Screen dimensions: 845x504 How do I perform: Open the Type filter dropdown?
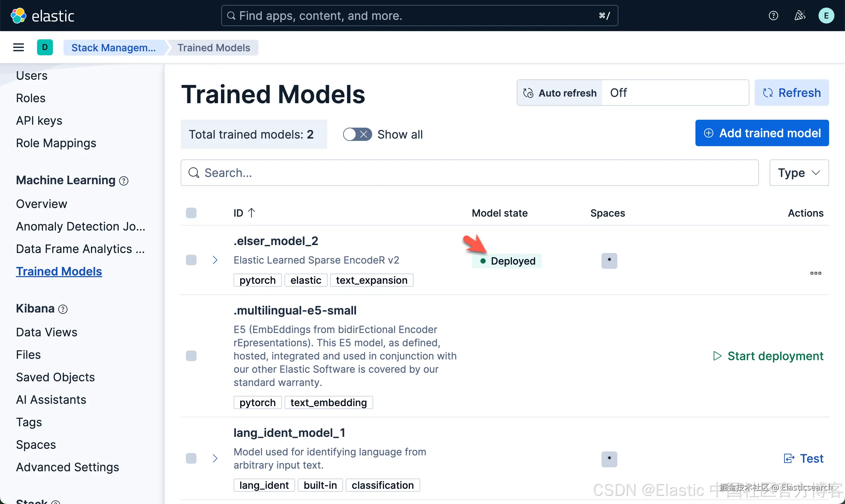point(799,173)
